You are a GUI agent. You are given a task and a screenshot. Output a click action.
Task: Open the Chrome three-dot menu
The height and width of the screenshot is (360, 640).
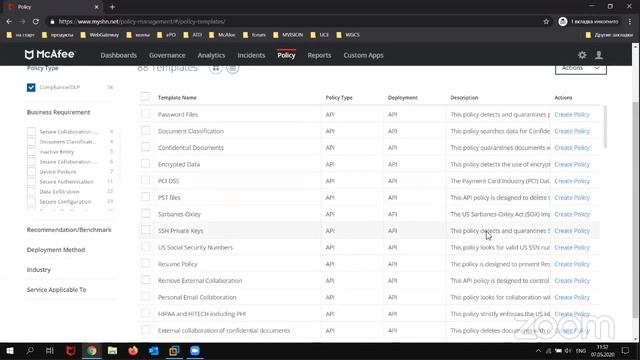[630, 21]
